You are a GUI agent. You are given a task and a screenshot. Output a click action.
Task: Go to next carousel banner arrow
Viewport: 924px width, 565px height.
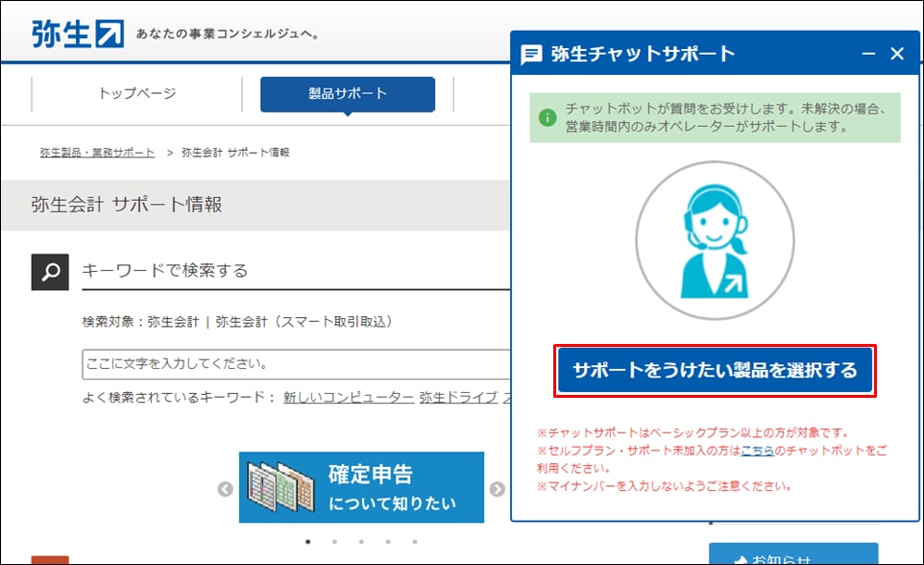498,489
